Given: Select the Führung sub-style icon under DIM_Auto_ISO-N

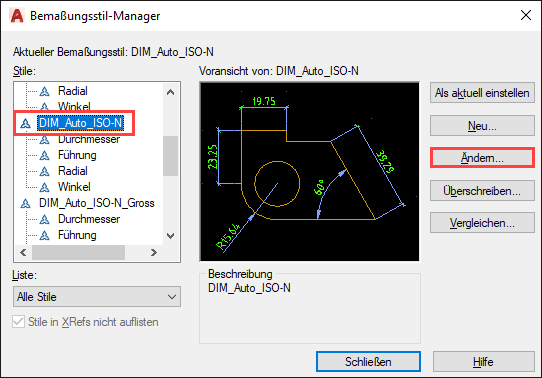Looking at the screenshot, I should coord(44,155).
